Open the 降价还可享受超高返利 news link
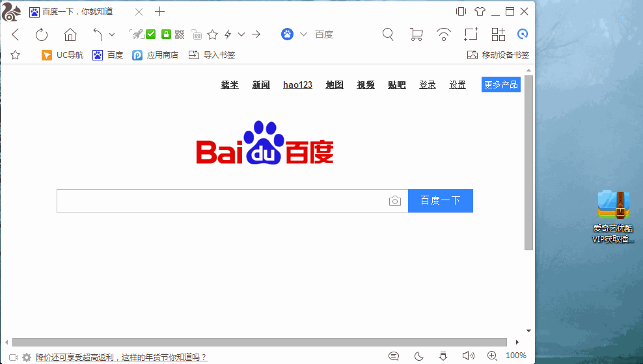Screen dimensions: 643x364 122,357
